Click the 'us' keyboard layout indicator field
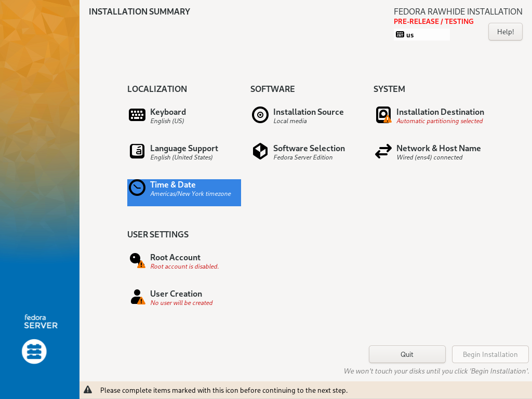 coord(422,35)
